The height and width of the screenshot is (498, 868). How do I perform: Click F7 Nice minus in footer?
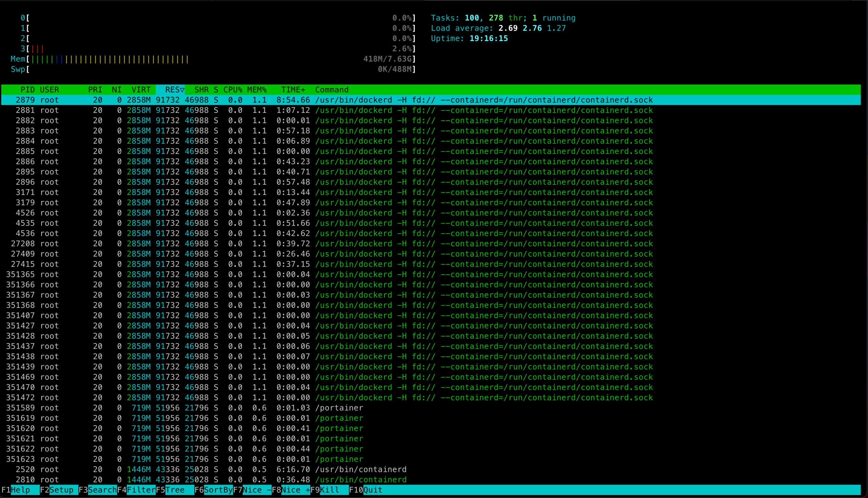pos(252,490)
